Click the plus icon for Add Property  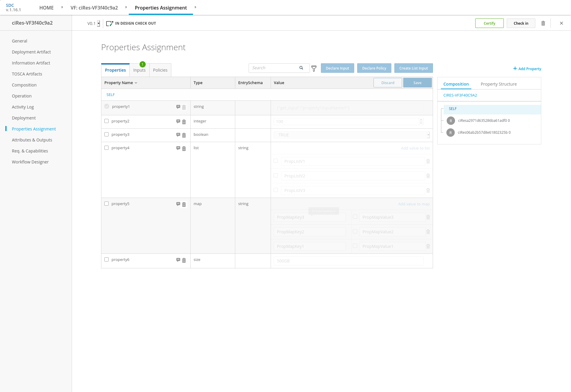tap(515, 68)
